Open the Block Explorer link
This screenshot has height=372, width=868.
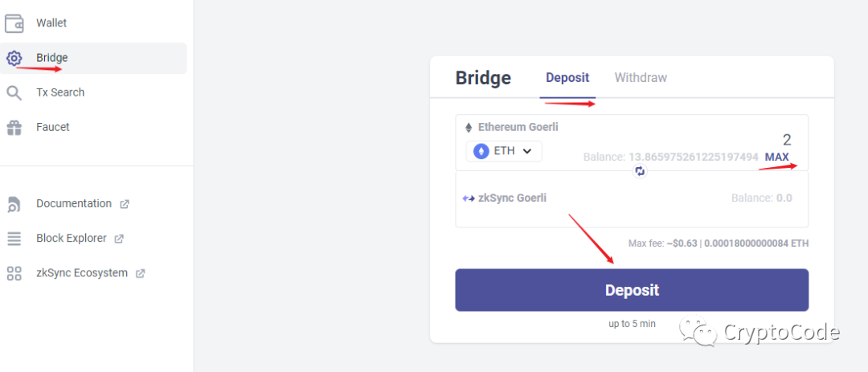(x=72, y=239)
